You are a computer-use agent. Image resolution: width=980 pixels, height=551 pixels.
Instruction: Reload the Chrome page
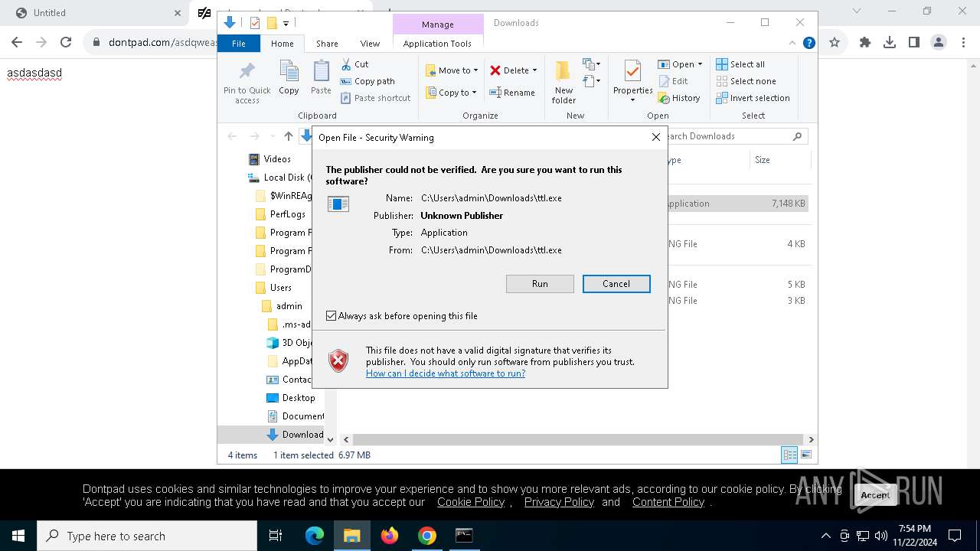point(66,43)
